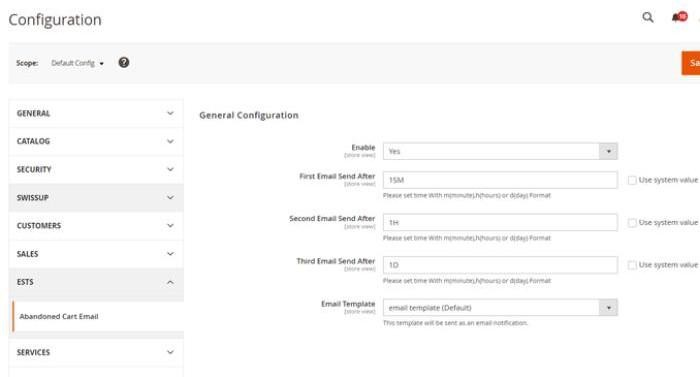Viewport: 700px width, 377px height.
Task: Expand the SWISSUP section chevron
Action: click(170, 197)
